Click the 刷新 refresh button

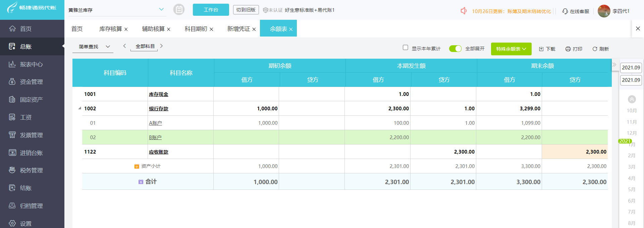600,49
